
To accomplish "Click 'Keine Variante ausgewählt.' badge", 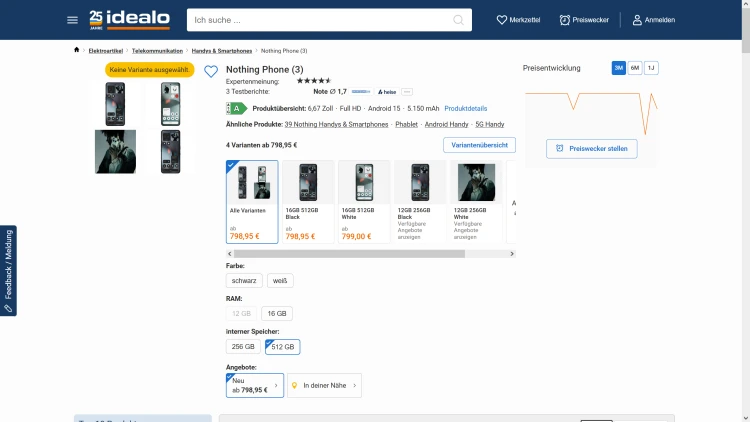I will click(150, 69).
